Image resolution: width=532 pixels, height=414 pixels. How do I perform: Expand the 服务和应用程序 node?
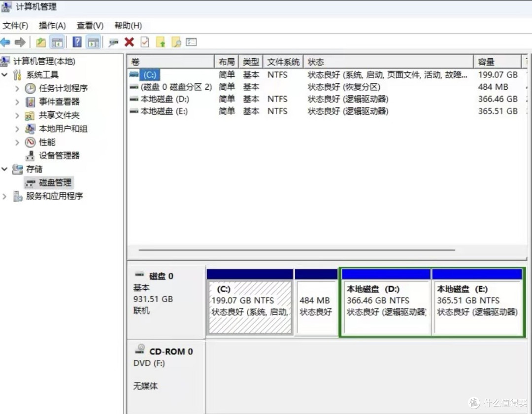[x=4, y=196]
